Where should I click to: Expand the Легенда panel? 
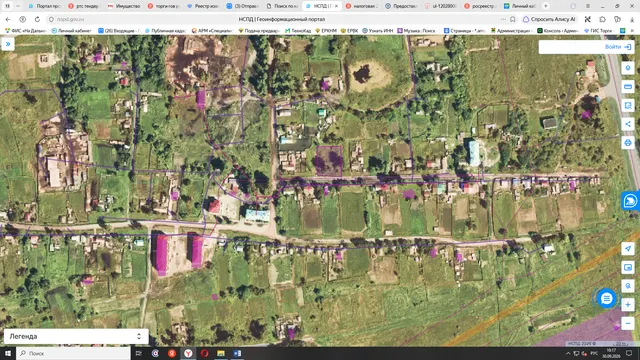(x=76, y=336)
